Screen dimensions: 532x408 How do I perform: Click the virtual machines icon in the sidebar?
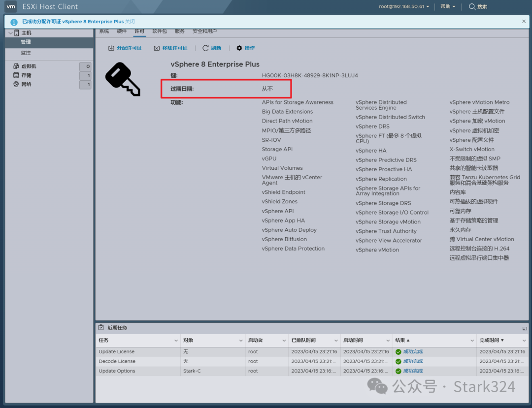16,66
